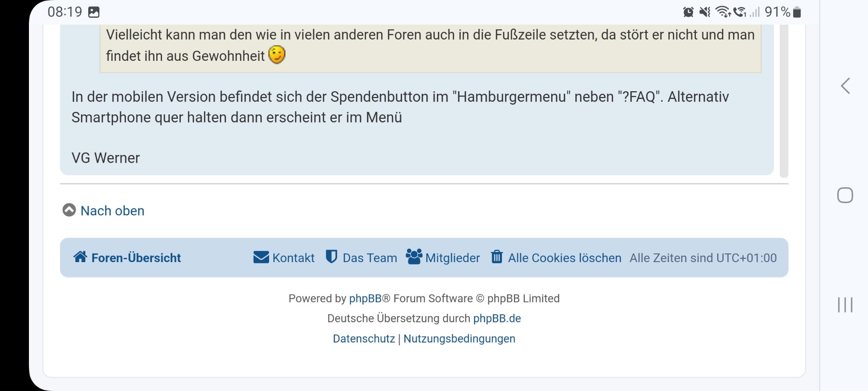
Task: Open the Mitglieder list
Action: 452,258
